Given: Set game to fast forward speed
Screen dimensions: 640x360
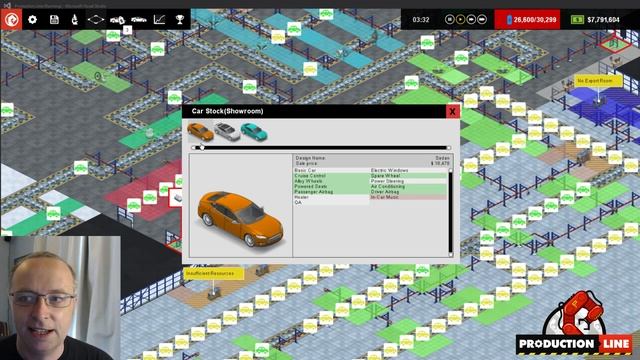Looking at the screenshot, I should coord(471,19).
